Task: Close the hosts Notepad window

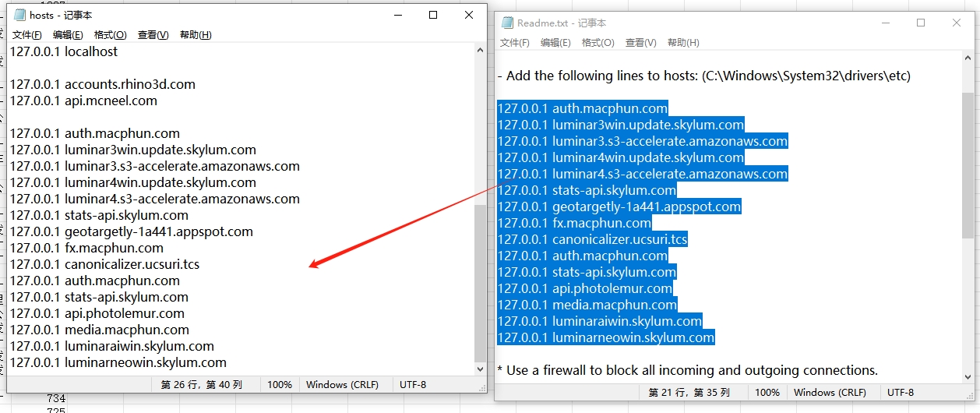Action: (469, 15)
